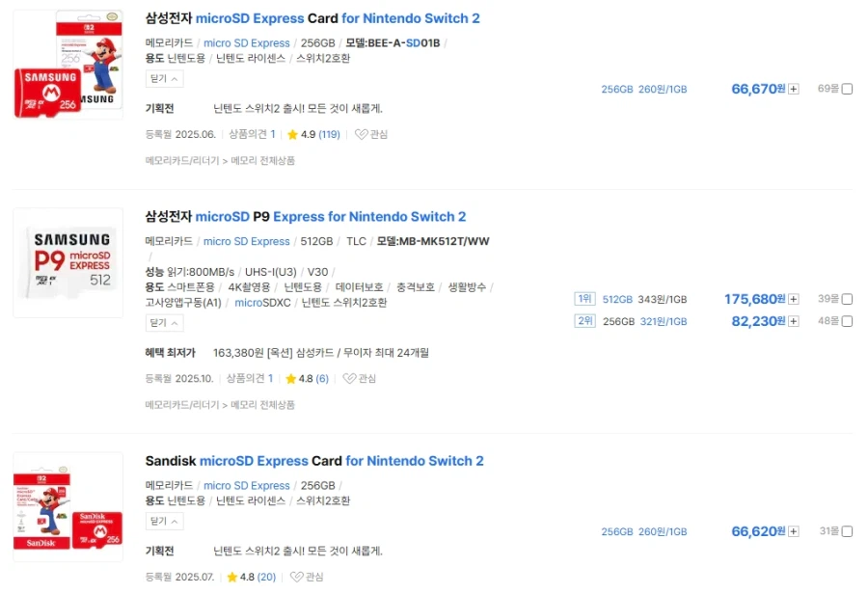Click the star rating icon next to 4.9
Viewport: 868px width, 594px height.
(x=291, y=135)
